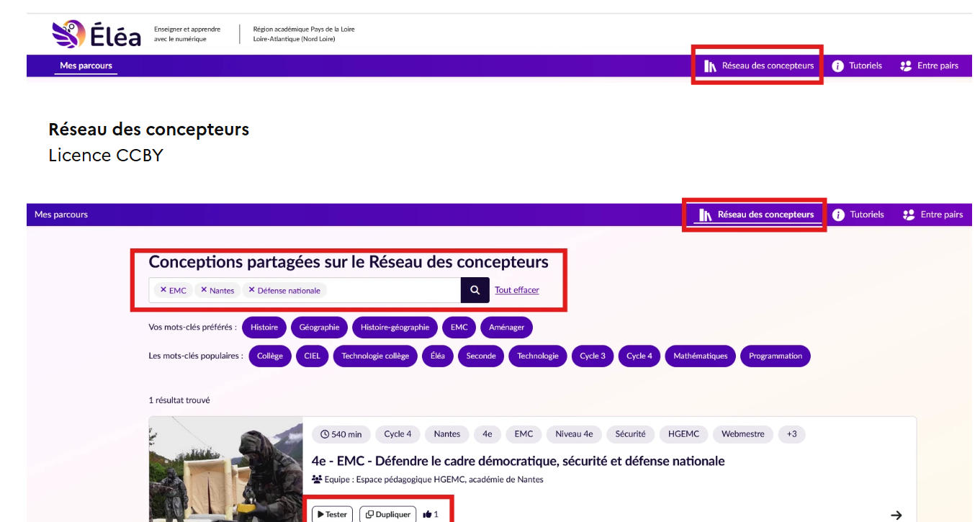Open Entre pairs in the bar above the search heading
This screenshot has width=980, height=522.
(x=932, y=215)
